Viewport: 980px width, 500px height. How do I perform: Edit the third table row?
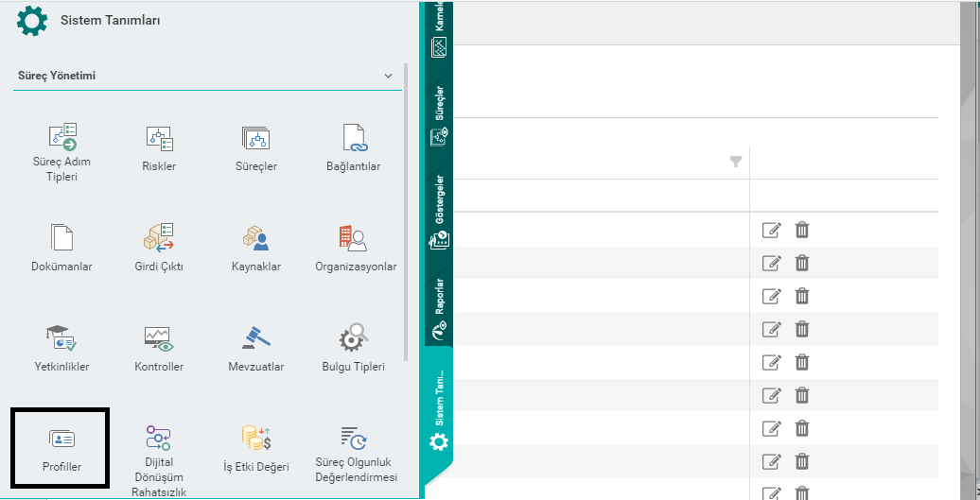click(772, 296)
